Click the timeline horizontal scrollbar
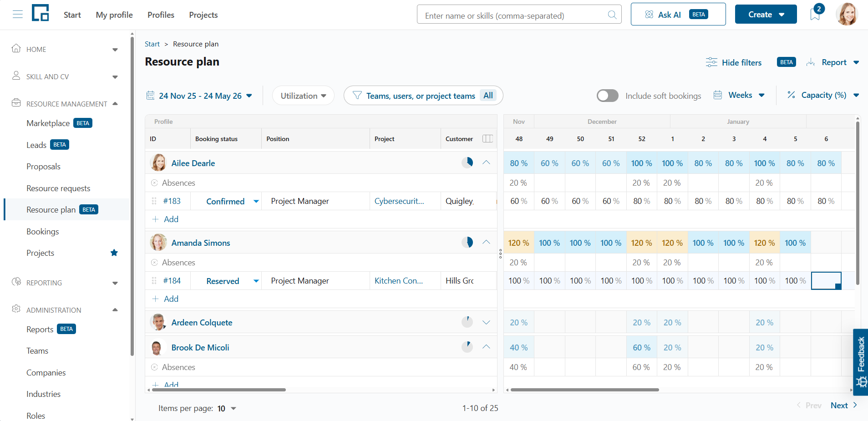 tap(584, 390)
